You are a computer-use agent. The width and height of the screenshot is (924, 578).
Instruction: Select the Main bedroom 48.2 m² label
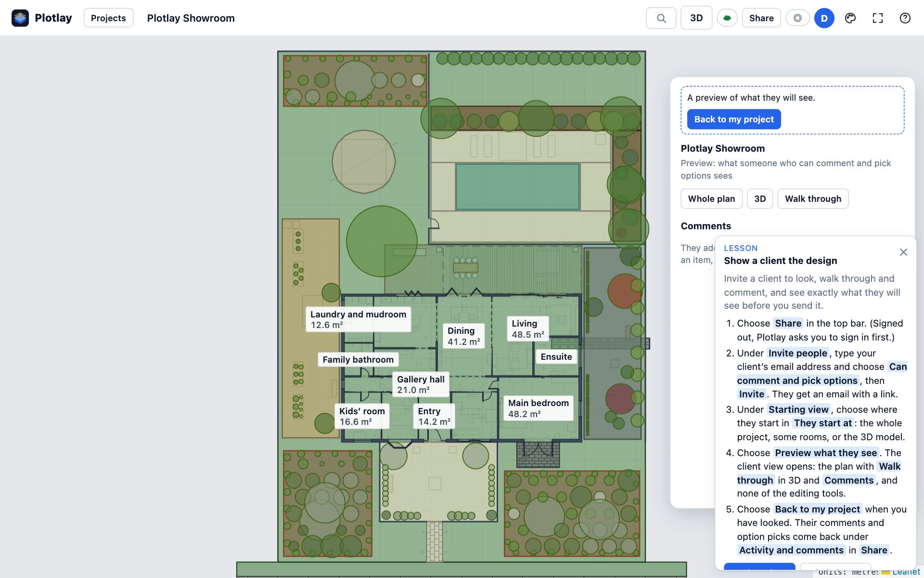pos(538,408)
